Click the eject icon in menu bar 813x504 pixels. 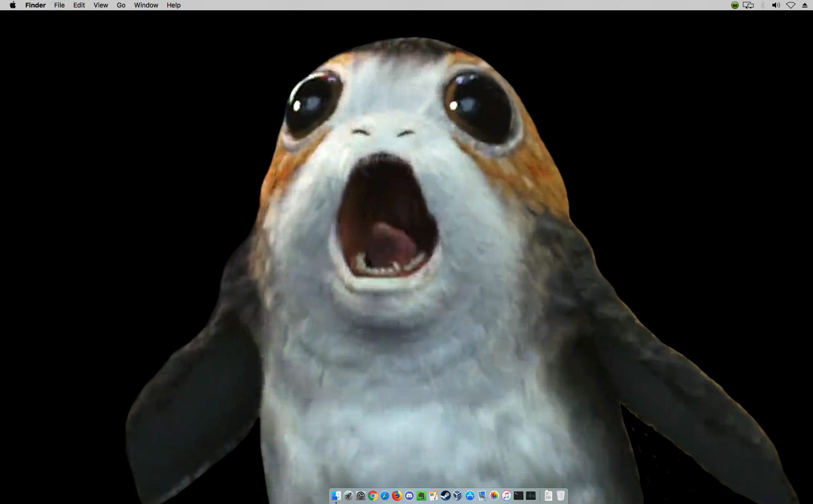(805, 5)
